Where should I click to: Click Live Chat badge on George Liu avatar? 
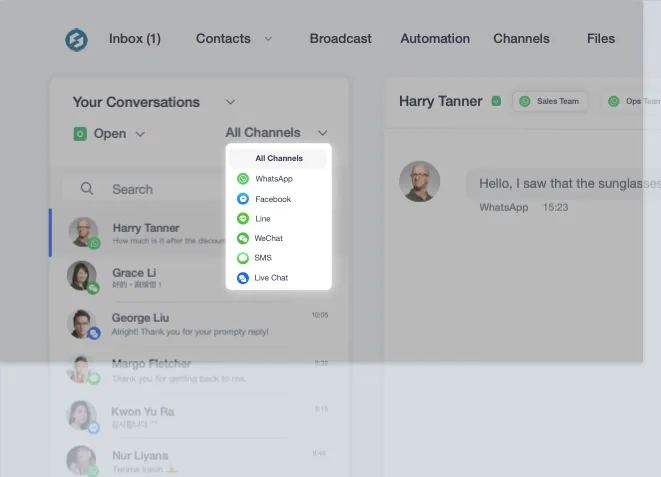coord(94,333)
